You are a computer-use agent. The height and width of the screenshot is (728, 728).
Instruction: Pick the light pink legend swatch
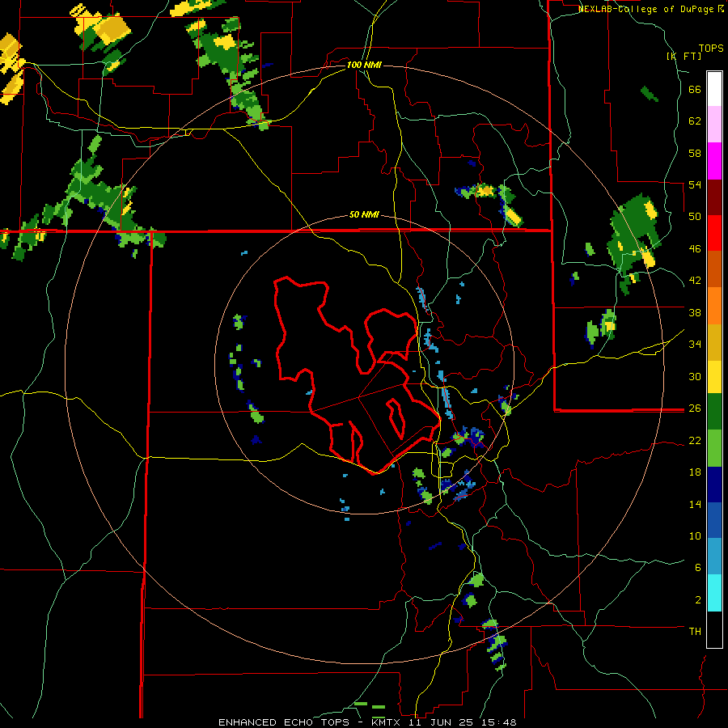point(714,125)
